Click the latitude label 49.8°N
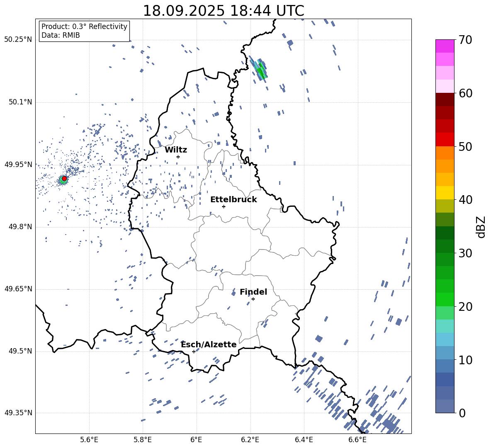This screenshot has height=448, width=491. [x=20, y=227]
